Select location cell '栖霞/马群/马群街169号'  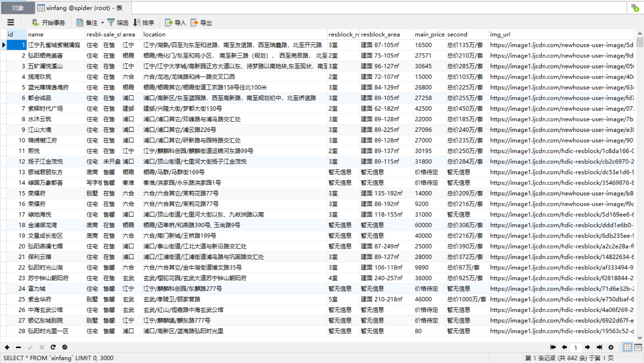click(235, 172)
